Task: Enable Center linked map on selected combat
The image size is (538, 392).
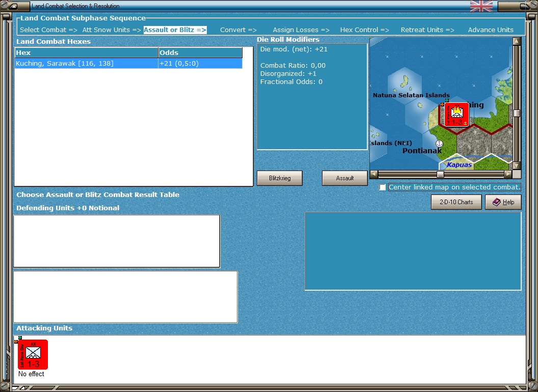Action: coord(383,187)
